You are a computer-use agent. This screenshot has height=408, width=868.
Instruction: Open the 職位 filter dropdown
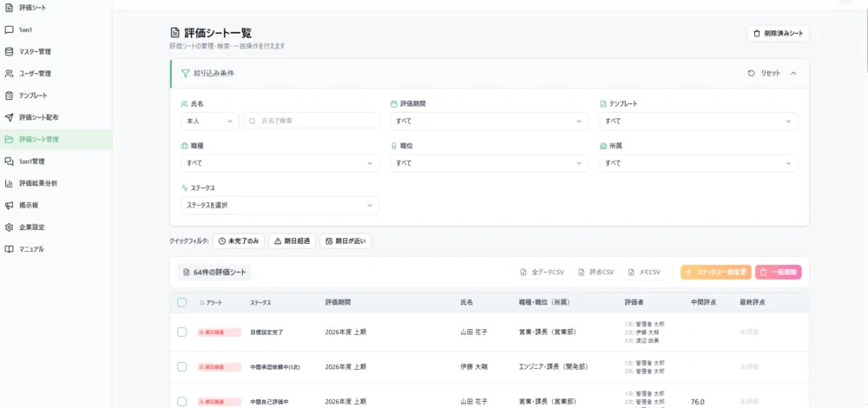coord(490,163)
